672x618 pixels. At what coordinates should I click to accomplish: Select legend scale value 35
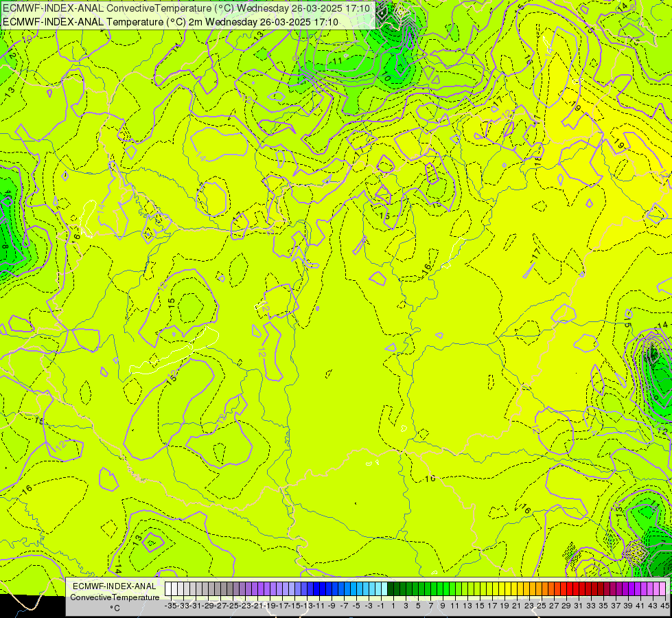(603, 606)
